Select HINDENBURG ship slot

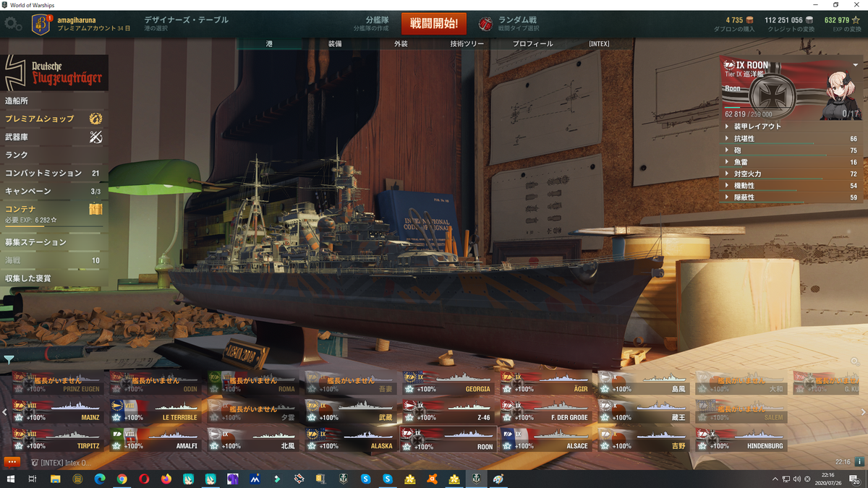[x=741, y=440]
